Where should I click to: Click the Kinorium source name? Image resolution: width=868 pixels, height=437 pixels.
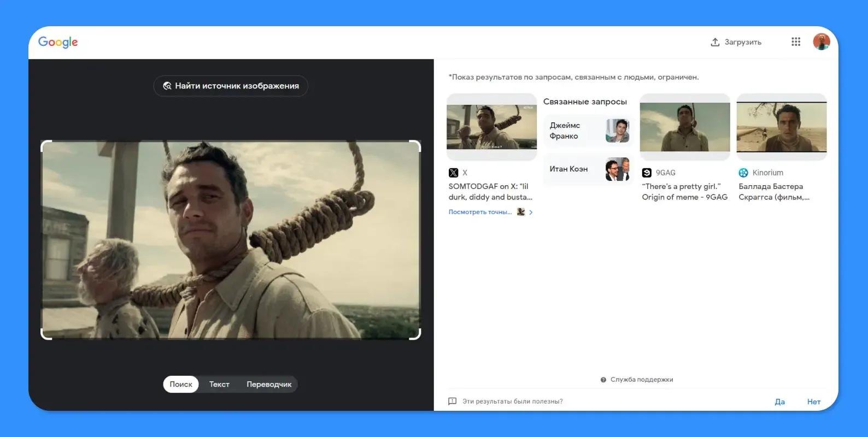point(768,173)
